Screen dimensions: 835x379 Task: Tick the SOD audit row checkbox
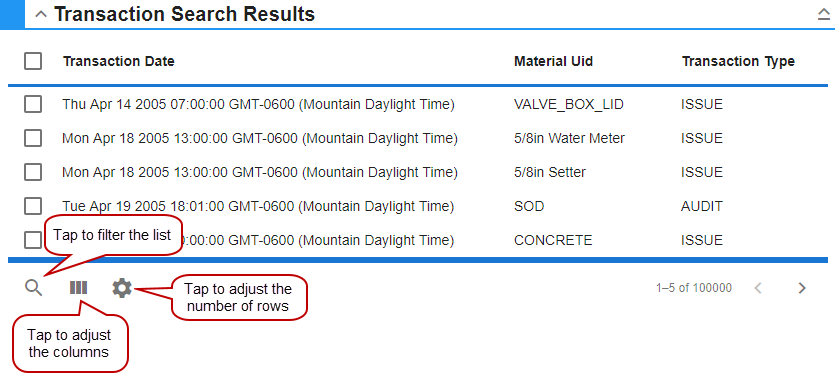[x=33, y=206]
